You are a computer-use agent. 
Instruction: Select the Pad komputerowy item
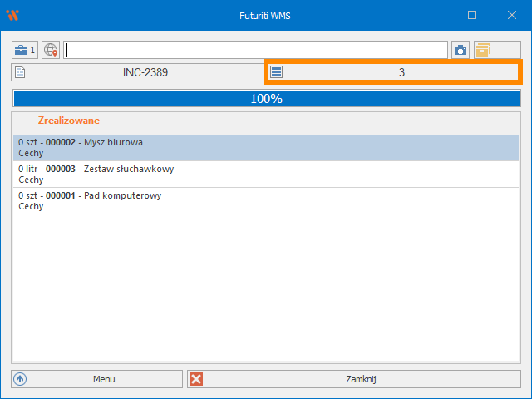[265, 201]
